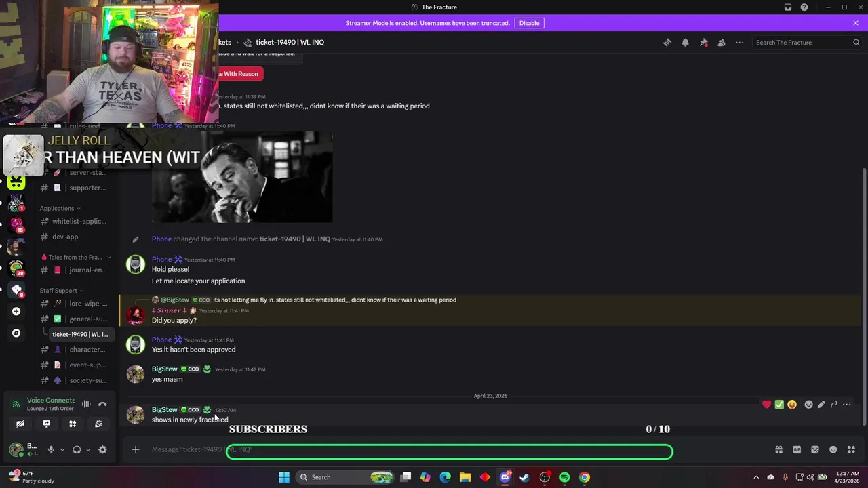
Task: Open Windows Start menu
Action: click(283, 477)
